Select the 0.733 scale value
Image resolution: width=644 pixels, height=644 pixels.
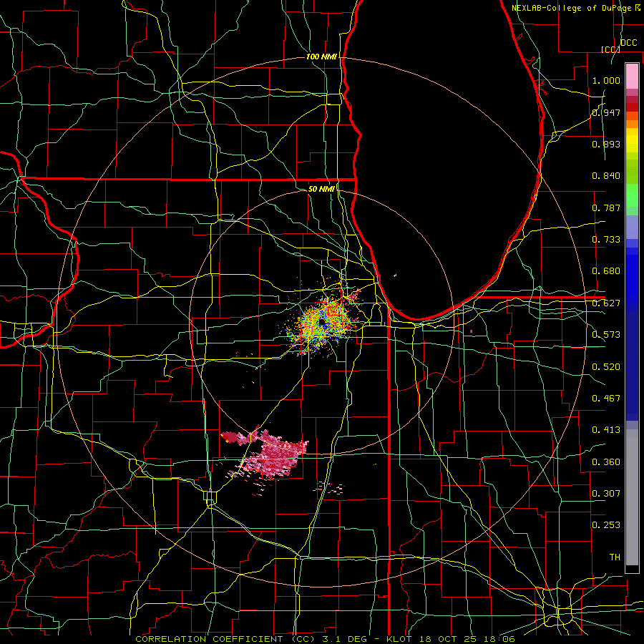tap(606, 240)
